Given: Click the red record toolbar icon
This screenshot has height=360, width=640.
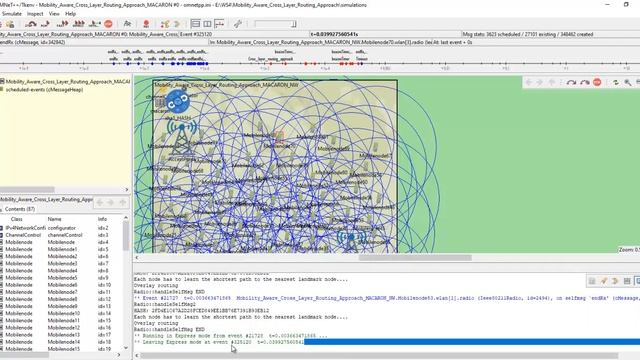Looking at the screenshot, I should 146,24.
